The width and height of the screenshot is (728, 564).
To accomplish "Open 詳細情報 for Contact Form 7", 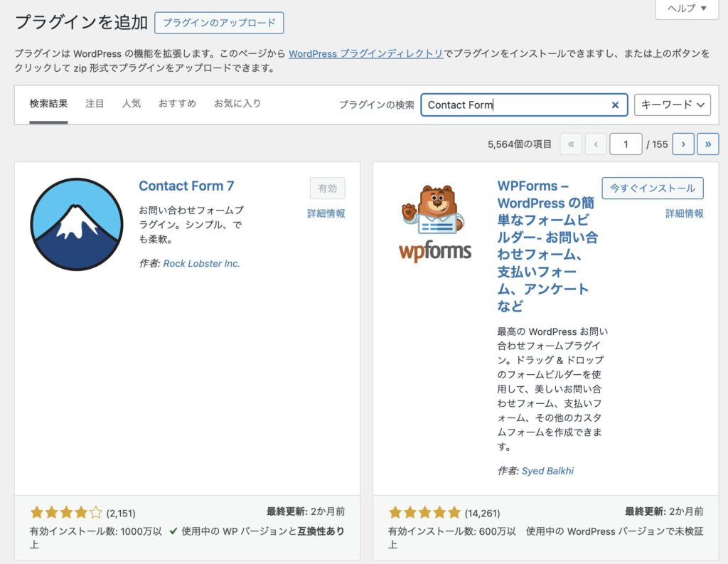I will (326, 213).
